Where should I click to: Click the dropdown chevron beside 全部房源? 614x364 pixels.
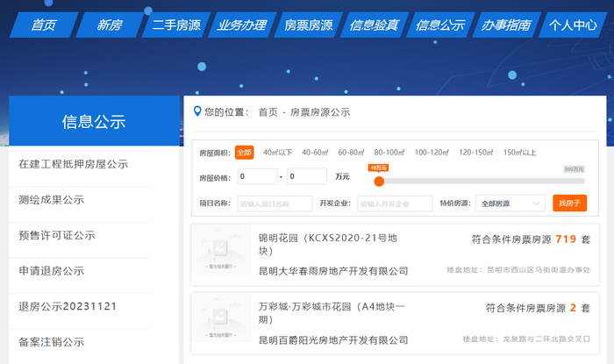click(537, 203)
